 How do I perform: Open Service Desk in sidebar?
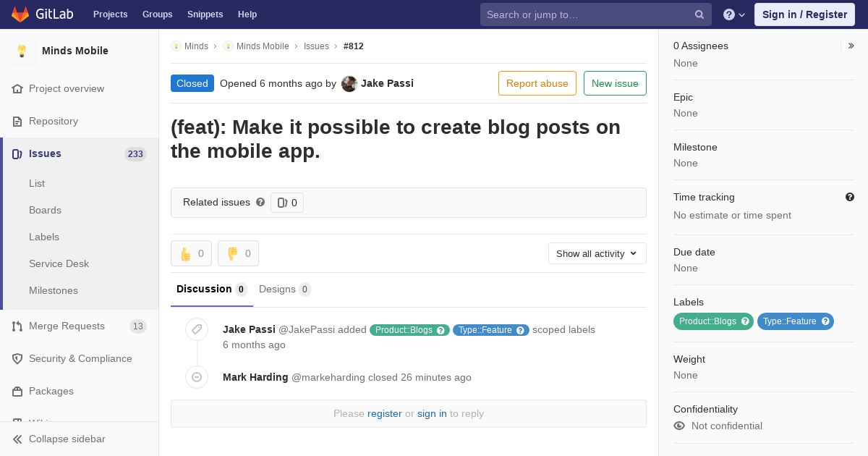(x=59, y=263)
